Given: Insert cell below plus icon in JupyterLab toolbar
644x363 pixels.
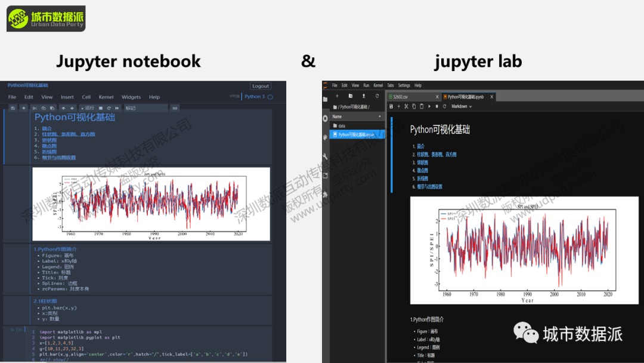Looking at the screenshot, I should point(398,106).
